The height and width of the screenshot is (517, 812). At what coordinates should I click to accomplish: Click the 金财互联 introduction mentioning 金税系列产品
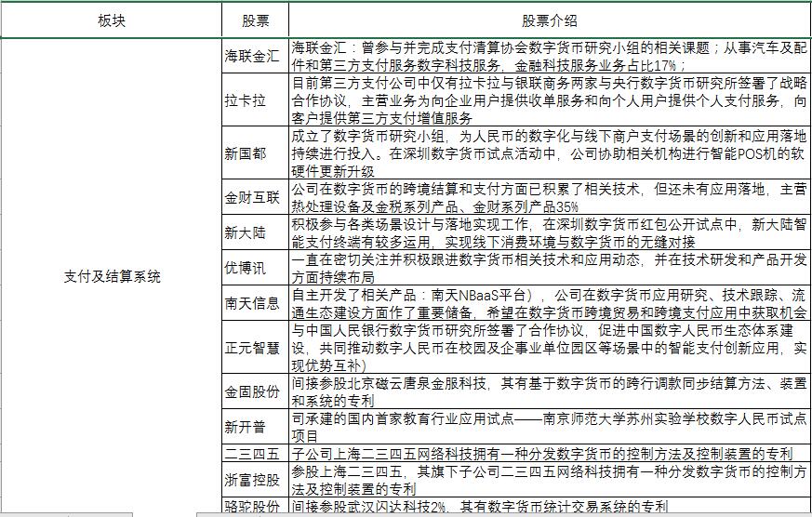[x=550, y=196]
